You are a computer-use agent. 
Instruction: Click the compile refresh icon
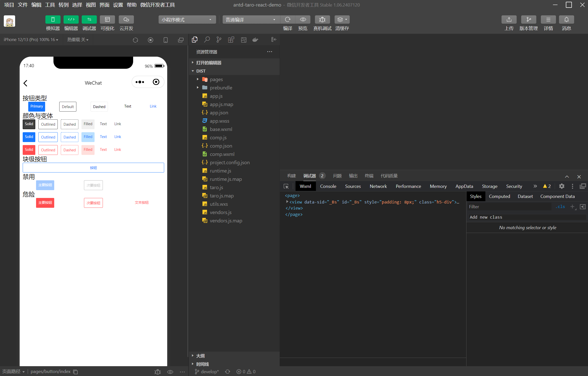pos(288,19)
